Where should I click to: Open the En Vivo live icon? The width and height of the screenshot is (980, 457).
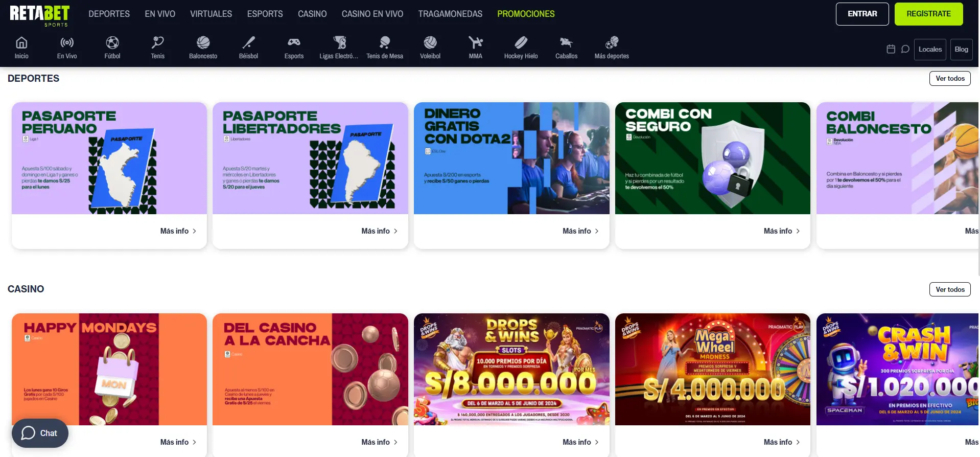67,42
